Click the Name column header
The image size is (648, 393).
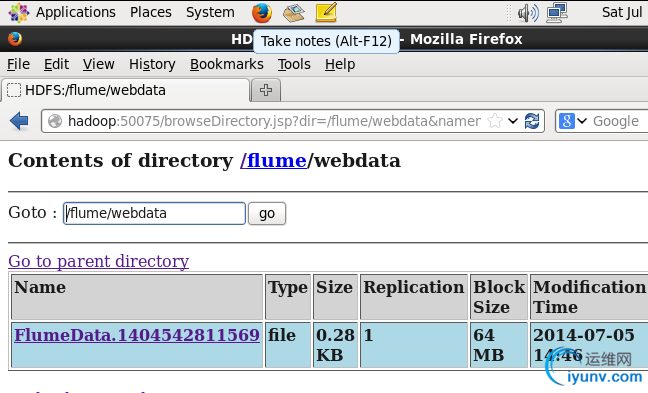pyautogui.click(x=137, y=297)
